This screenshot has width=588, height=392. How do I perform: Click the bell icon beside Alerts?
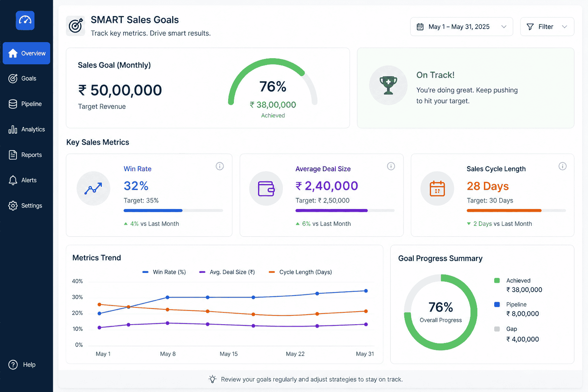click(13, 180)
